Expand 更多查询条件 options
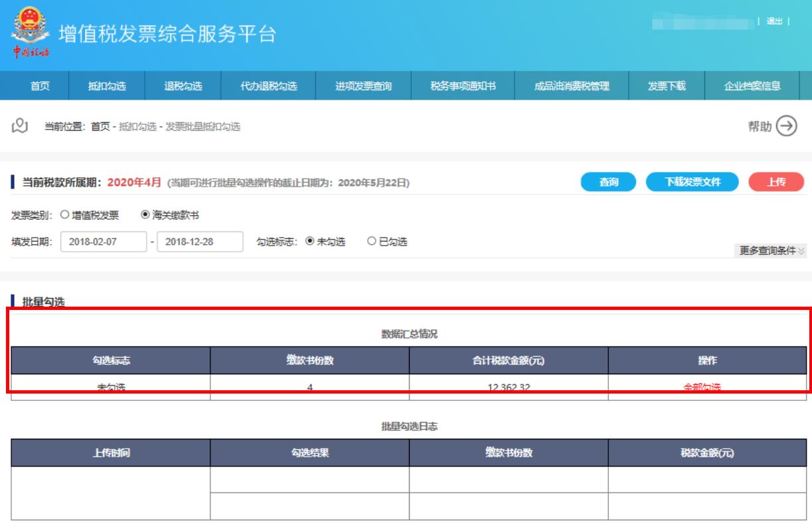Image resolution: width=812 pixels, height=523 pixels. [772, 250]
